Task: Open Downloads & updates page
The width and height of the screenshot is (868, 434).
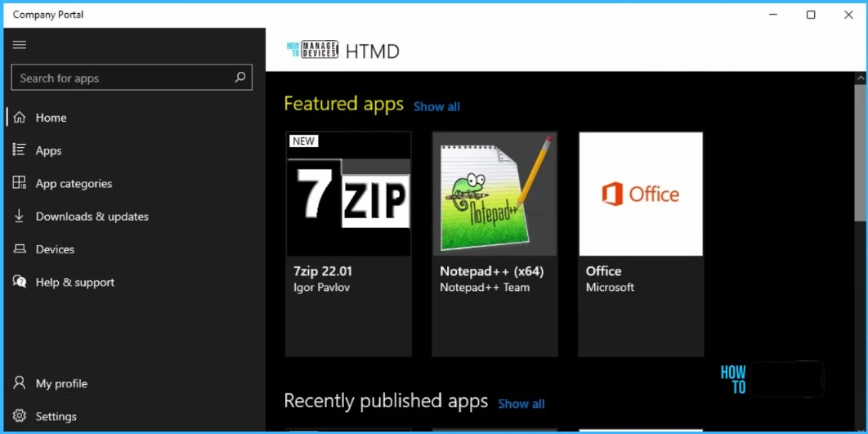Action: (133, 216)
